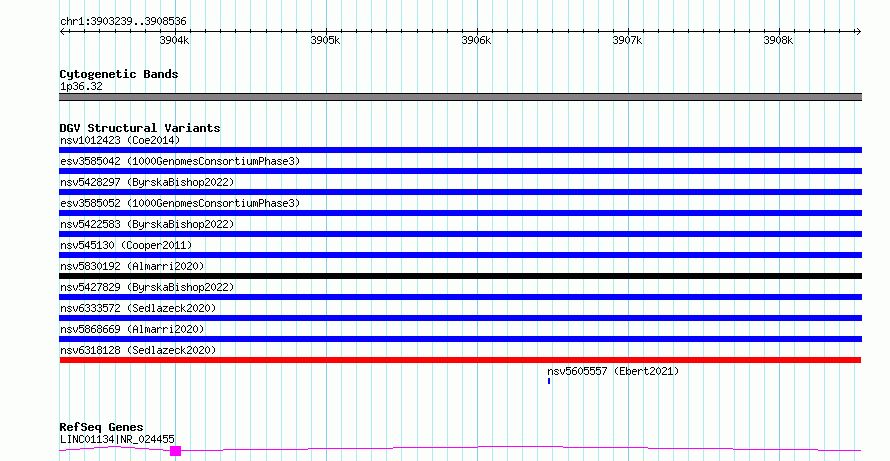Click the magenta LINC01134 exon box

click(x=175, y=451)
